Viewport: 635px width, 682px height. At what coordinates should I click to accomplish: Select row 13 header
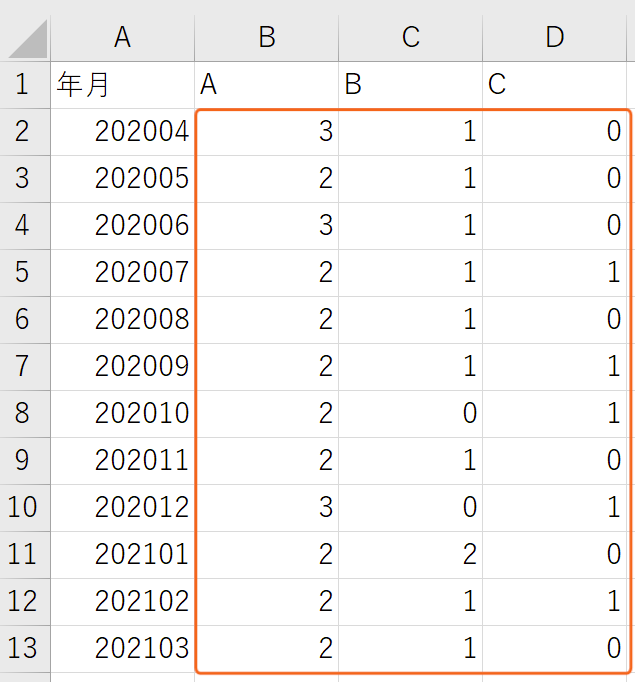25,649
